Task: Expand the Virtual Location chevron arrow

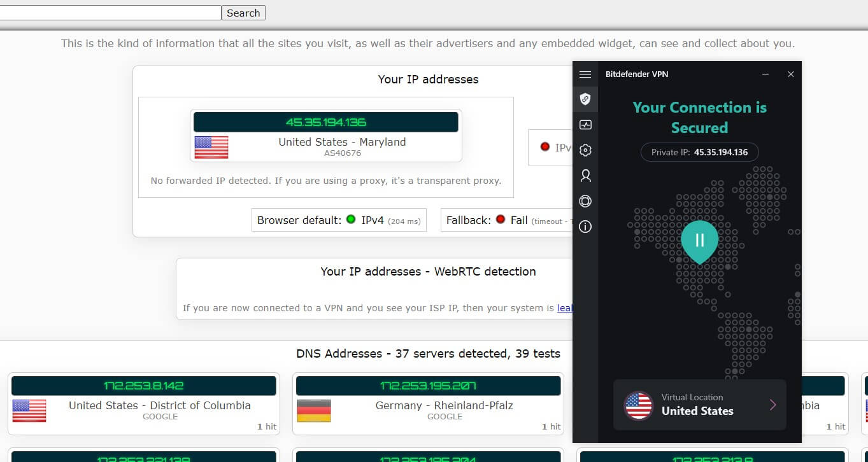Action: (x=772, y=405)
